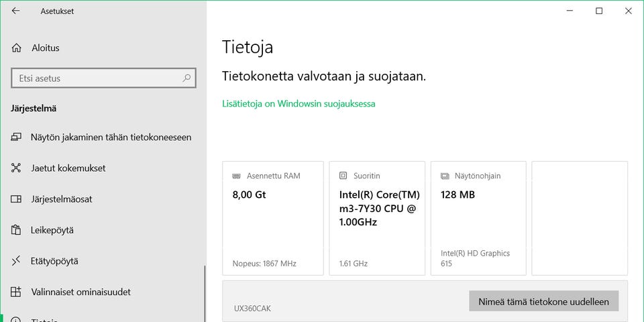Focus the Etsi asetus search field

click(x=97, y=78)
